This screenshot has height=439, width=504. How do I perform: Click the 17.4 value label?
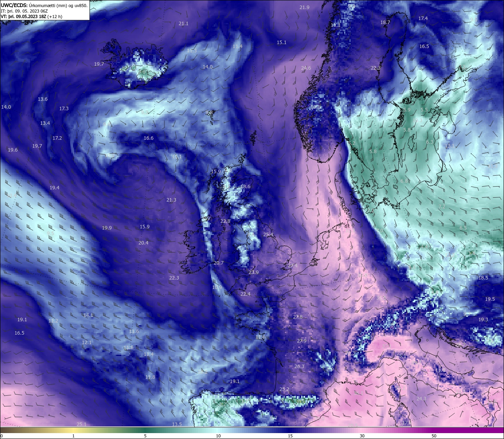coord(423,19)
